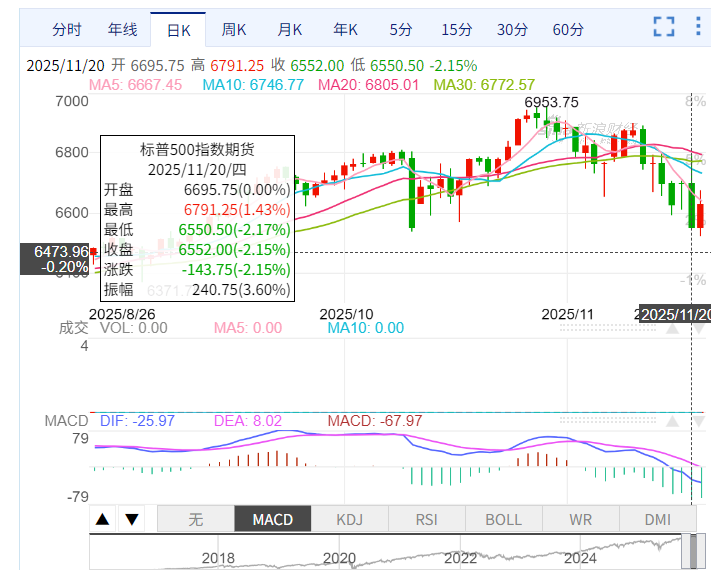Select the DMI indicator button
Image resolution: width=711 pixels, height=570 pixels.
(657, 519)
